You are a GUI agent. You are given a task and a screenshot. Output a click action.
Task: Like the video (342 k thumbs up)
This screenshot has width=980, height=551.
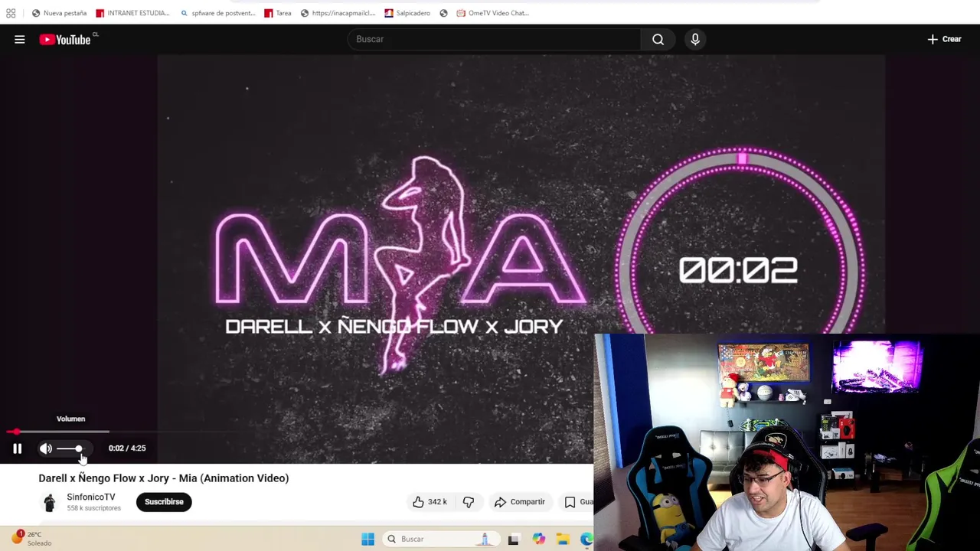(x=430, y=502)
